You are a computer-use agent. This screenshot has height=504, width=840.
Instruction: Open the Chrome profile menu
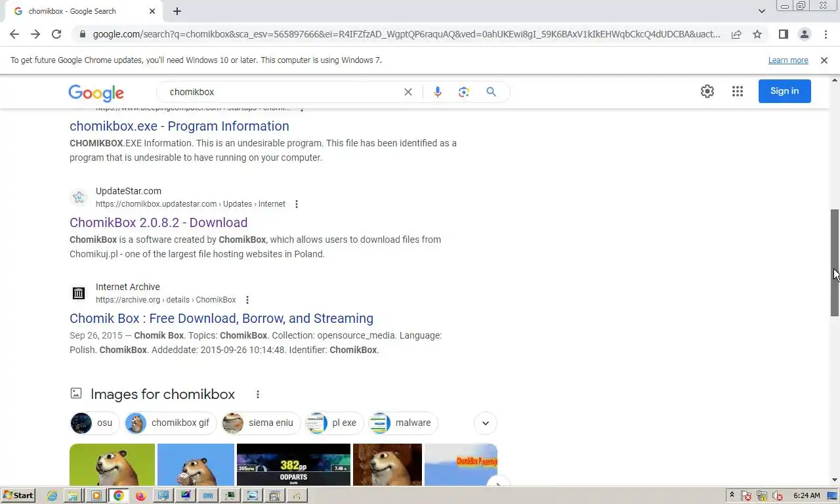point(804,34)
